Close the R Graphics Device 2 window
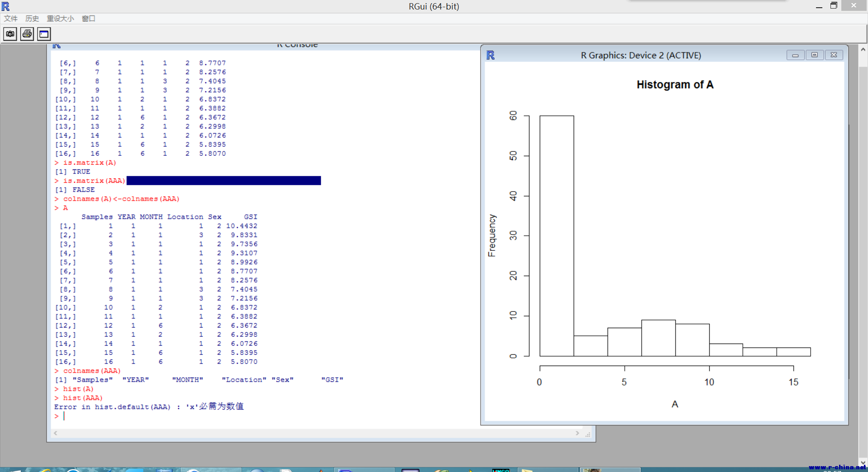The height and width of the screenshot is (472, 868). [x=834, y=55]
